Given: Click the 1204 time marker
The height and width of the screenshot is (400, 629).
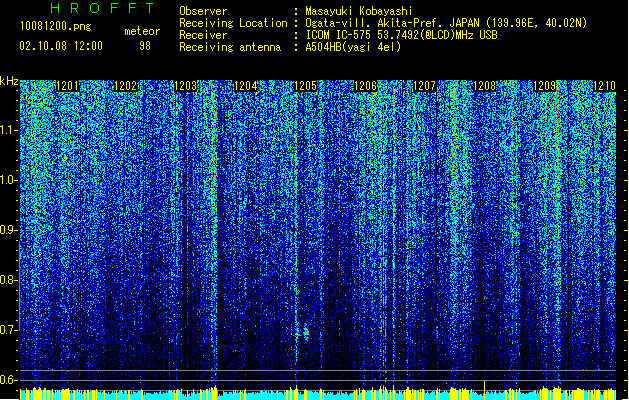Looking at the screenshot, I should tap(246, 86).
